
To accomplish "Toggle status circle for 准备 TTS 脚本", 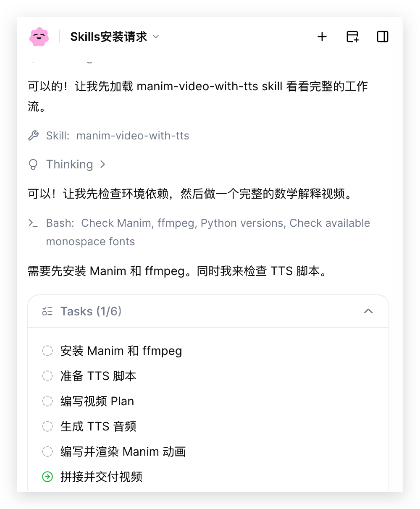I will [x=47, y=376].
